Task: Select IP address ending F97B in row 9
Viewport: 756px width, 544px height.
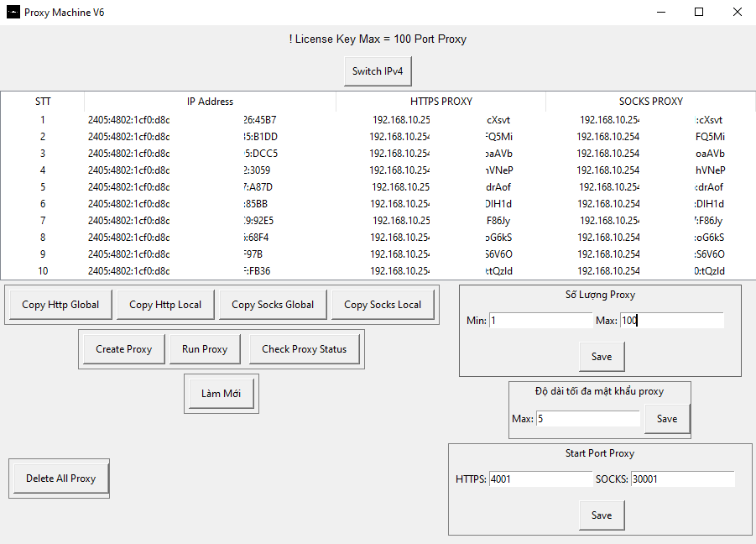Action: click(x=211, y=254)
